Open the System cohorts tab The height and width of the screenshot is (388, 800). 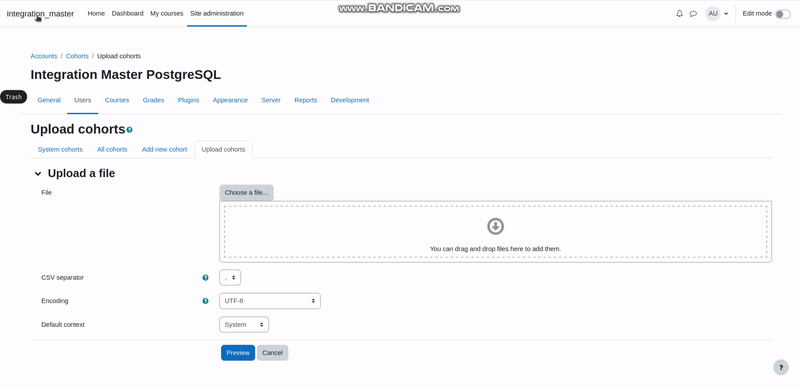tap(60, 150)
